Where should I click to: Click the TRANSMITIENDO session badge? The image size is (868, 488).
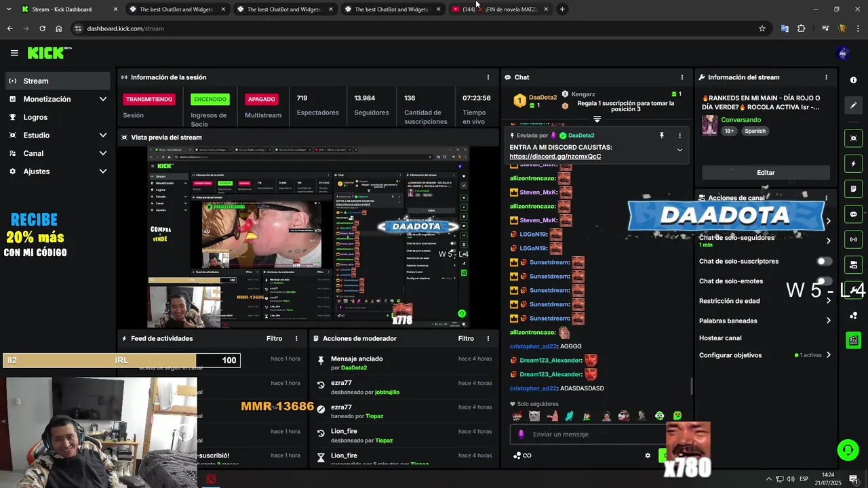[149, 99]
